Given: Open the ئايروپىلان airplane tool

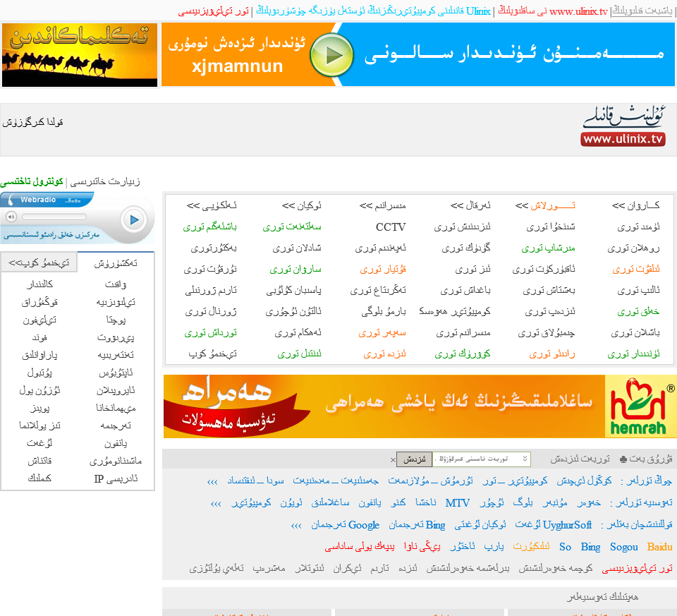Looking at the screenshot, I should 116,390.
